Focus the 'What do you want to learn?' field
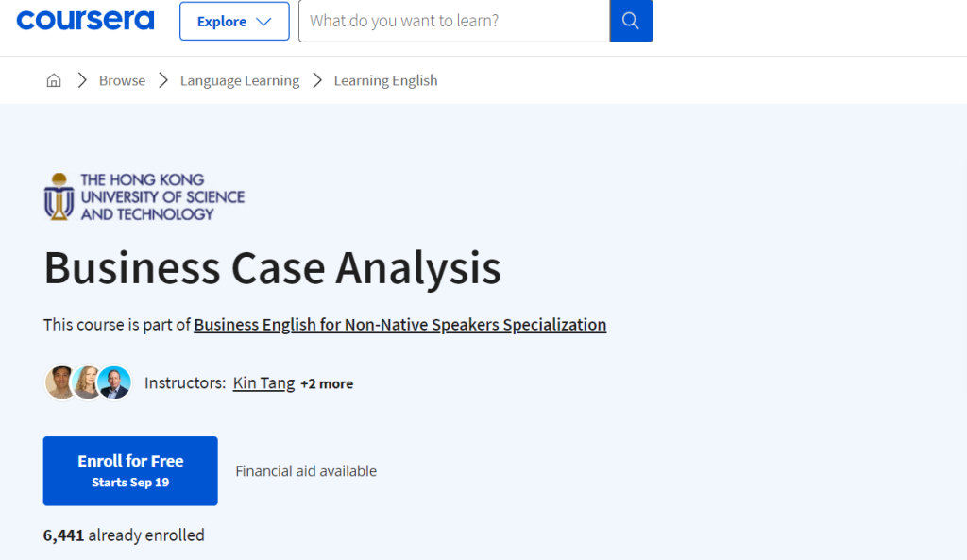 point(453,21)
